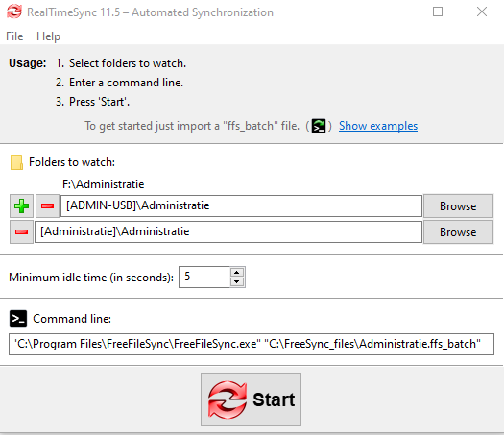This screenshot has width=504, height=435.
Task: Click the ffs_batch terminal icon next to Show examples
Action: click(x=319, y=126)
